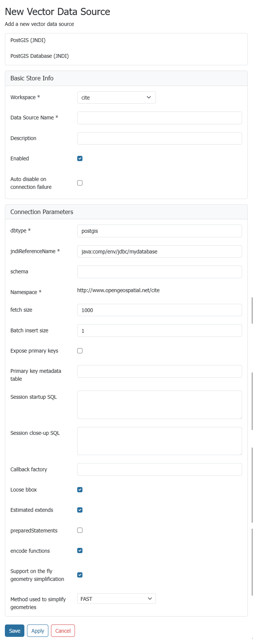Toggle on the fly geometry simplification

click(80, 575)
